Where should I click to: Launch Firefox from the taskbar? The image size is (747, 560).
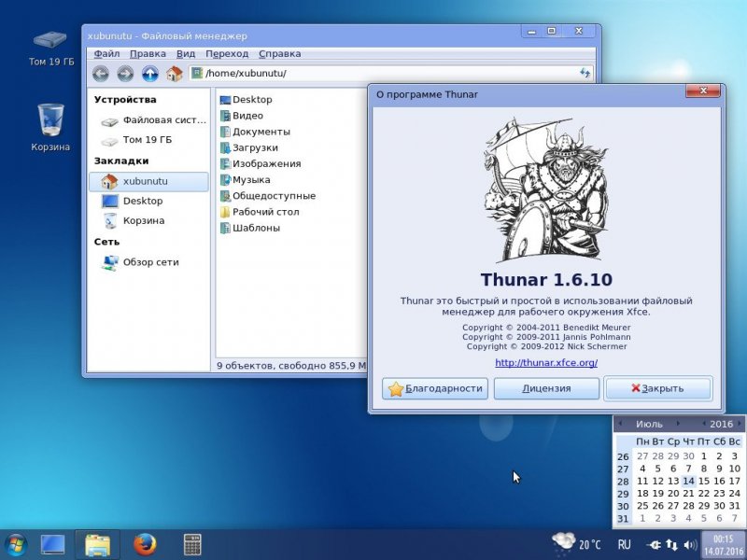(145, 544)
